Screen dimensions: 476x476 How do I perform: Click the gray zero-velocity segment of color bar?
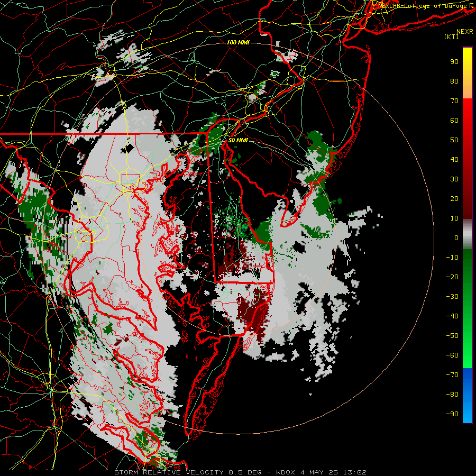coord(467,234)
